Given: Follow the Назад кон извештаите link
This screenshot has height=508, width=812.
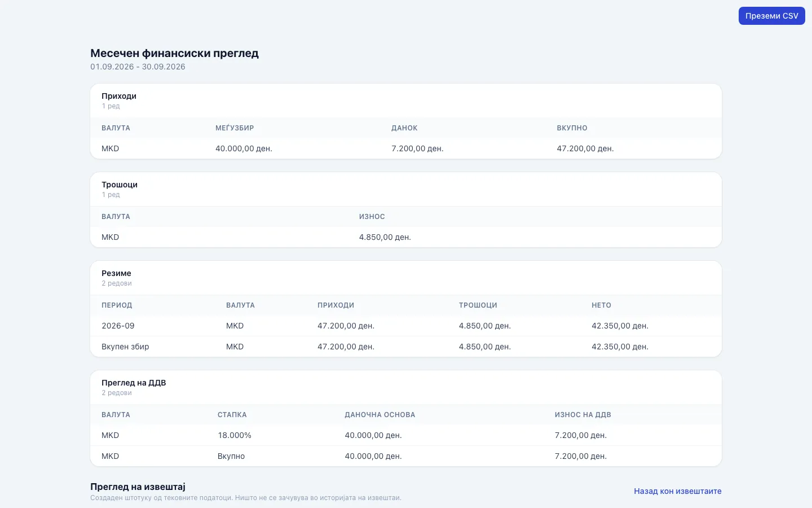Looking at the screenshot, I should point(678,491).
